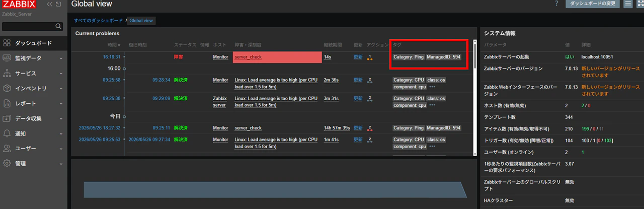Click the ダッシュボードの変更 button
This screenshot has height=209, width=644.
[x=593, y=4]
